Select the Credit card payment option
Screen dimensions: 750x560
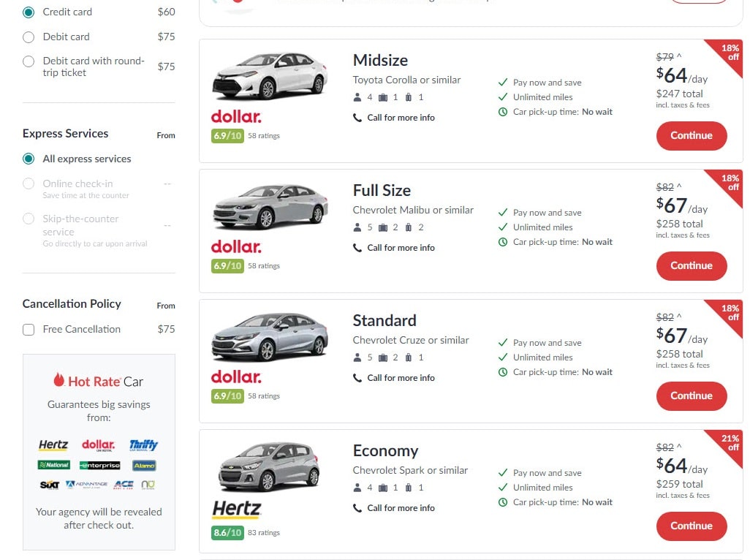[29, 12]
